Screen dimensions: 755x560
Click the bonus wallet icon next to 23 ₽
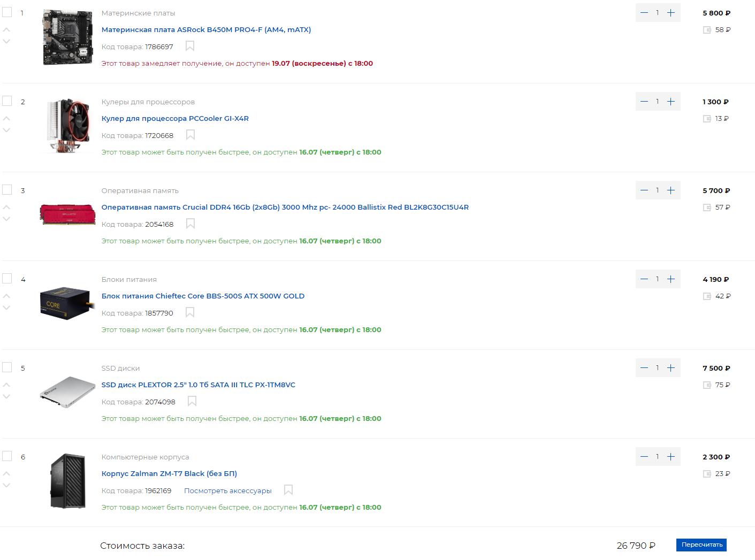coord(707,474)
